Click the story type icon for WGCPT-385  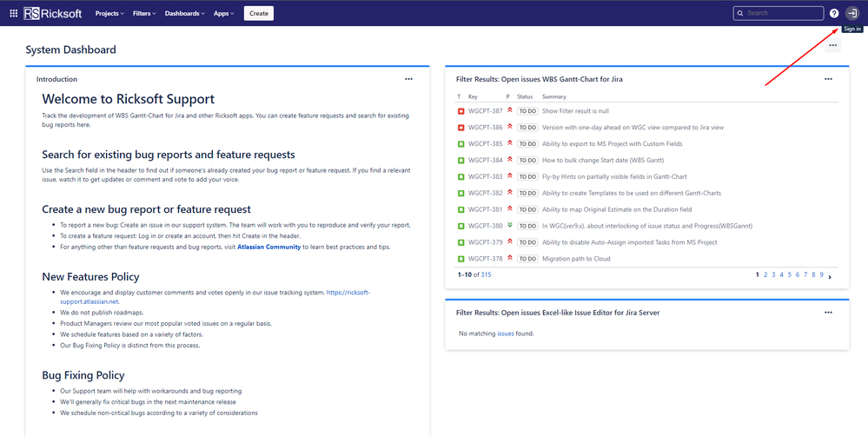point(461,144)
